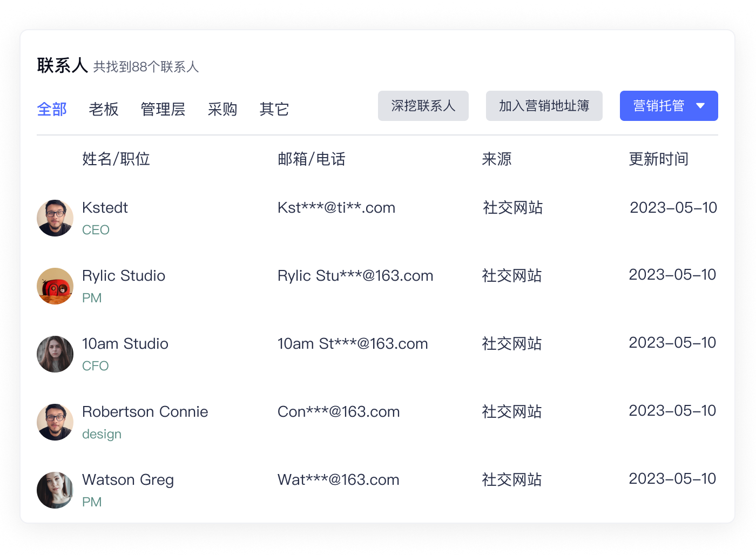Image resolution: width=756 pixels, height=555 pixels.
Task: Click Robertson Connie's avatar photo
Action: 55,422
